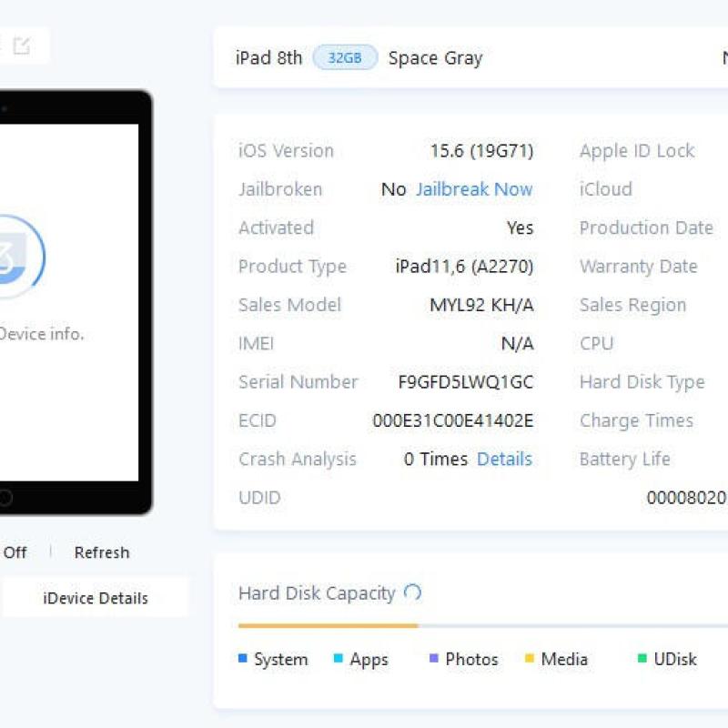Open the Crash Analysis Details link
Viewport: 728px width, 728px height.
504,460
